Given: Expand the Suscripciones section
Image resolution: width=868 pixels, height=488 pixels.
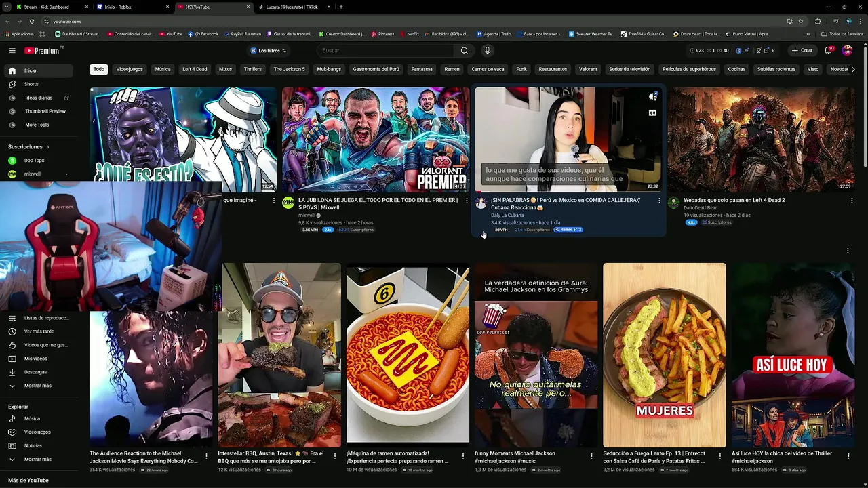Looking at the screenshot, I should coord(28,147).
